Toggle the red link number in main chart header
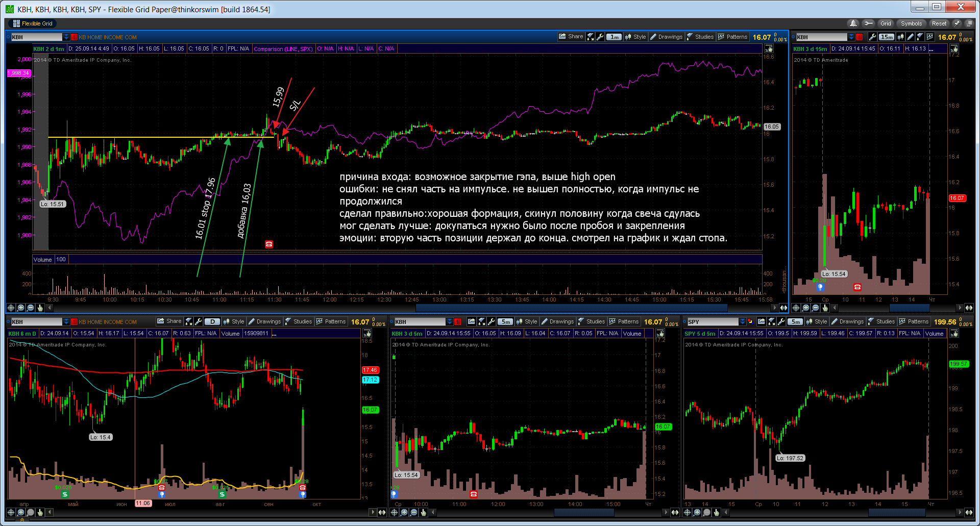Screen dimensions: 980x526 74,37
